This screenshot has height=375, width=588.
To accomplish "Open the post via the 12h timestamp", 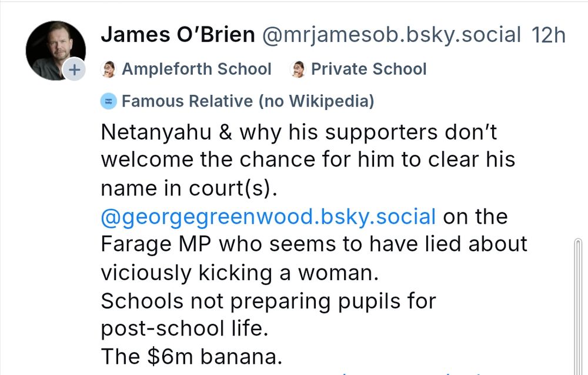I will click(x=548, y=35).
